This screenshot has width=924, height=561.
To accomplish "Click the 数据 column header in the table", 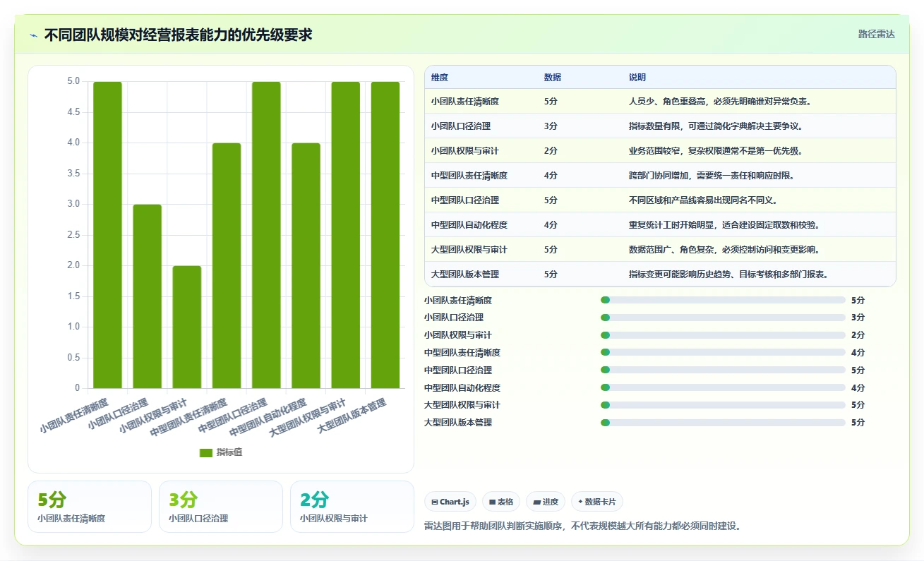I will 553,78.
